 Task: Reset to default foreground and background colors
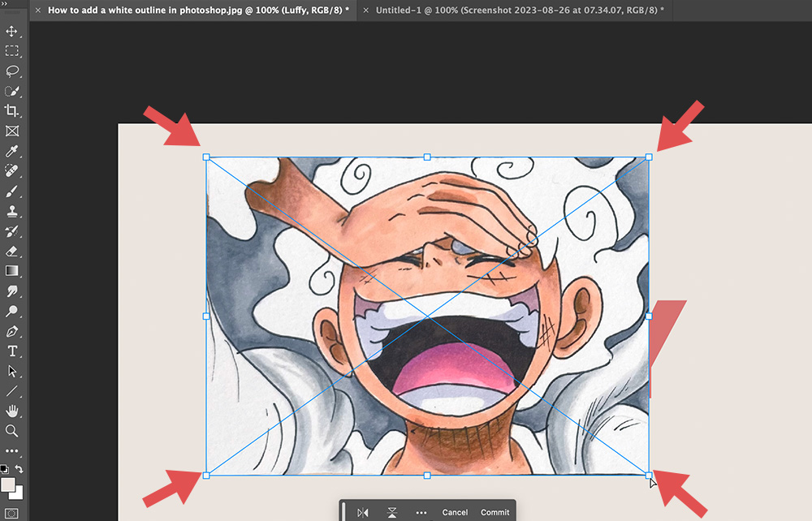click(4, 469)
